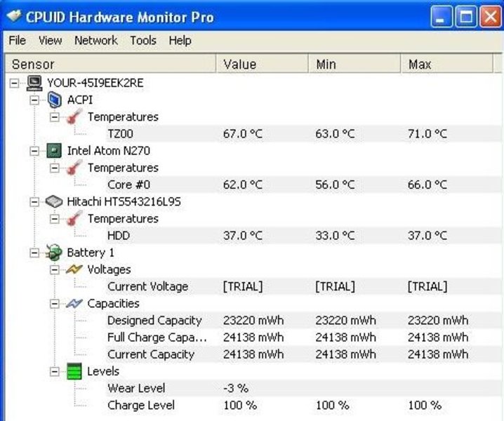Open the Tools menu
Screen dimensions: 504x421
click(143, 41)
